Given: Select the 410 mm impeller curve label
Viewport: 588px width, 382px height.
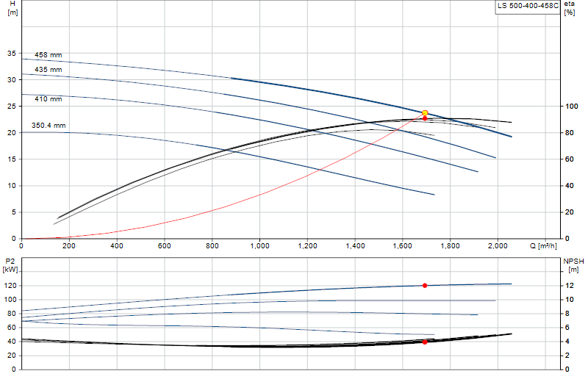Looking at the screenshot, I should [49, 99].
